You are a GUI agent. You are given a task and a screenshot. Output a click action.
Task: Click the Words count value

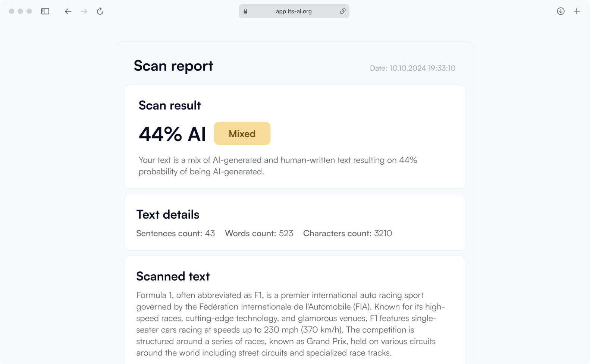tap(286, 233)
